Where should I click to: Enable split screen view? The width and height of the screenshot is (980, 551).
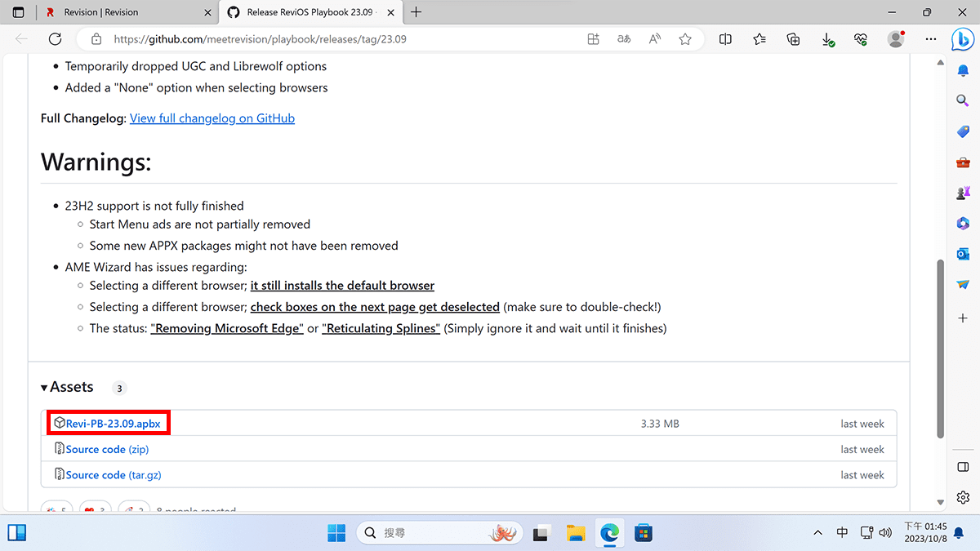tap(725, 38)
